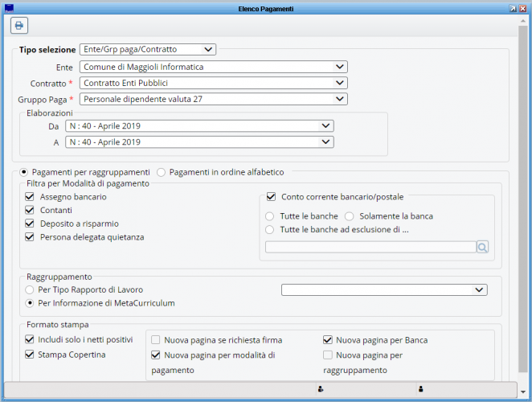Choose the Solamente la banca radio button

click(x=350, y=216)
